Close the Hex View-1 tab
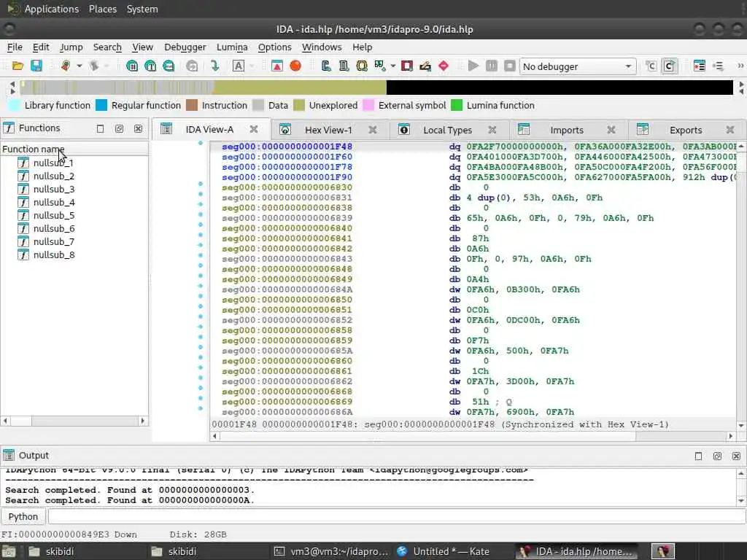 373,130
